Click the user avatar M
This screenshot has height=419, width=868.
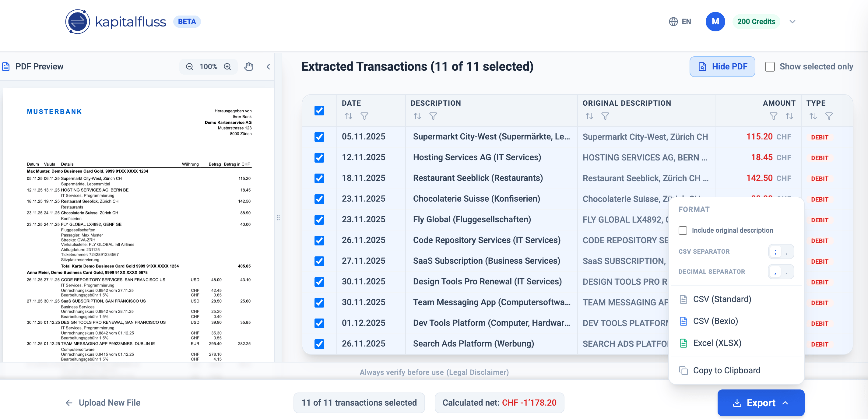click(x=715, y=21)
